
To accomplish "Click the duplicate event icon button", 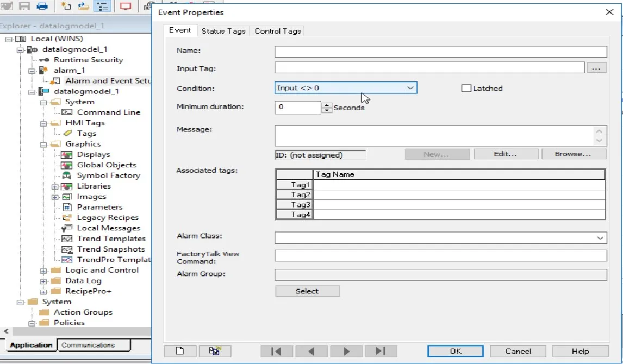I will click(215, 351).
